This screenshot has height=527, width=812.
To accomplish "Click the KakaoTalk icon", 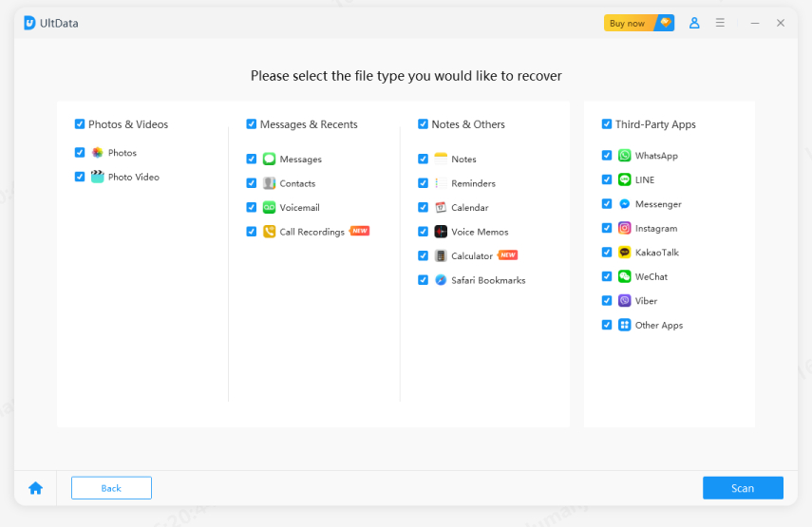I will (625, 253).
